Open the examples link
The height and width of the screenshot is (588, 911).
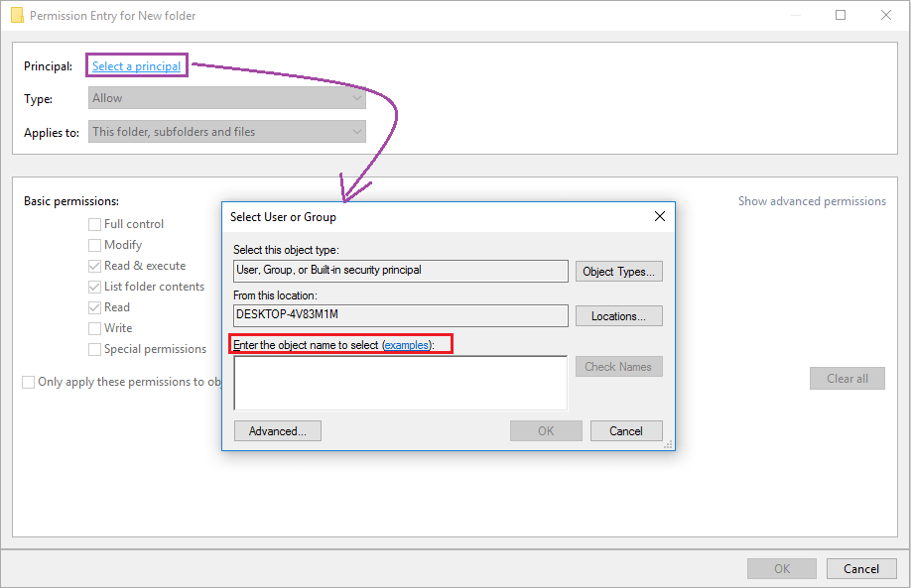click(407, 344)
